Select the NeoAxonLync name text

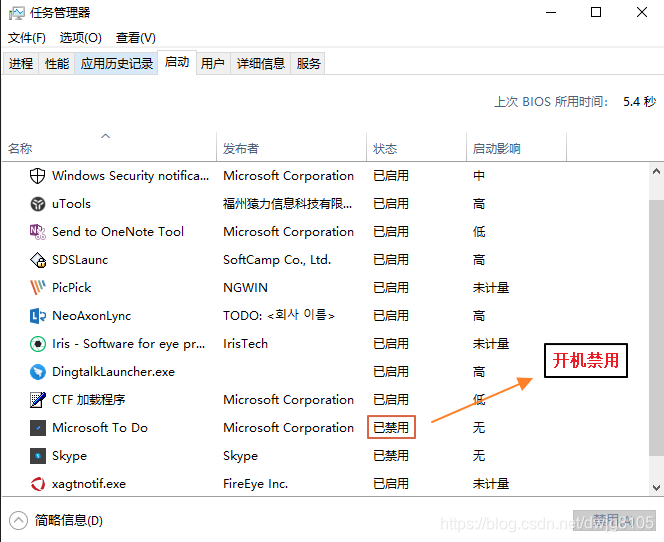point(91,316)
